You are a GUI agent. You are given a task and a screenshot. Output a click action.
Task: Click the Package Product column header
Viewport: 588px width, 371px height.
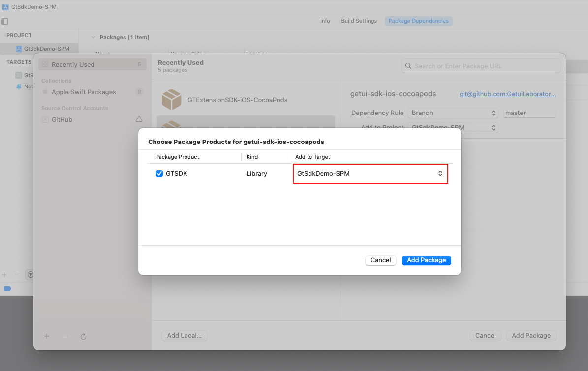coord(177,157)
